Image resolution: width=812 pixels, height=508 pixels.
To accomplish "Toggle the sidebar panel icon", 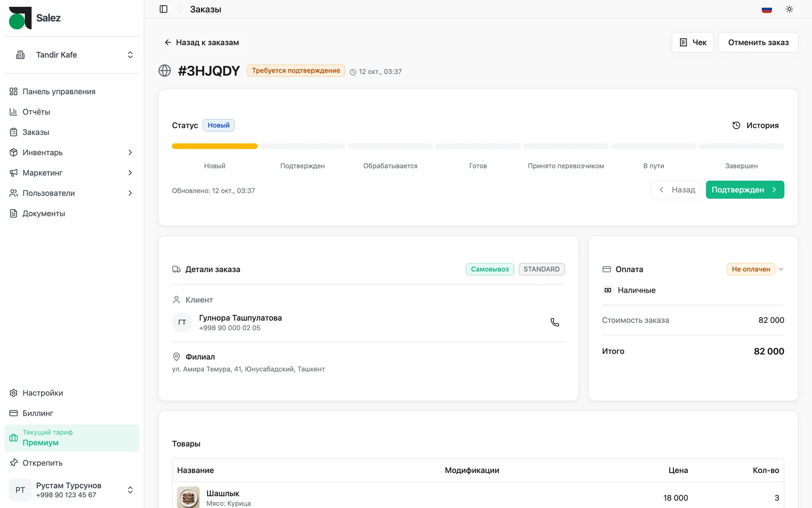I will coord(163,9).
